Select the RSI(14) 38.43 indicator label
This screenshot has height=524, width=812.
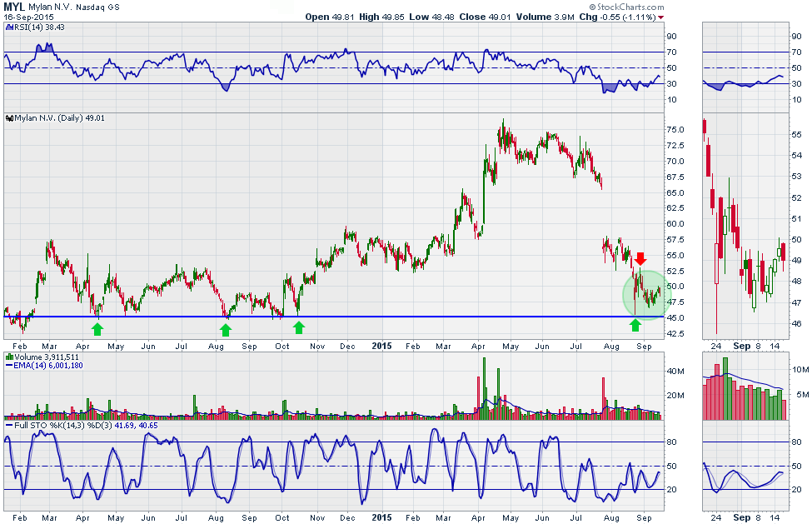coord(37,27)
